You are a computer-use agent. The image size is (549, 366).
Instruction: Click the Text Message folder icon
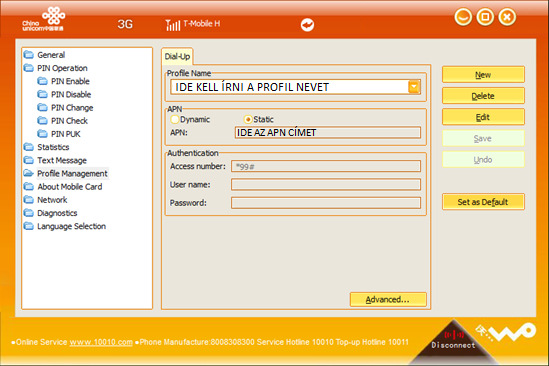coord(29,160)
